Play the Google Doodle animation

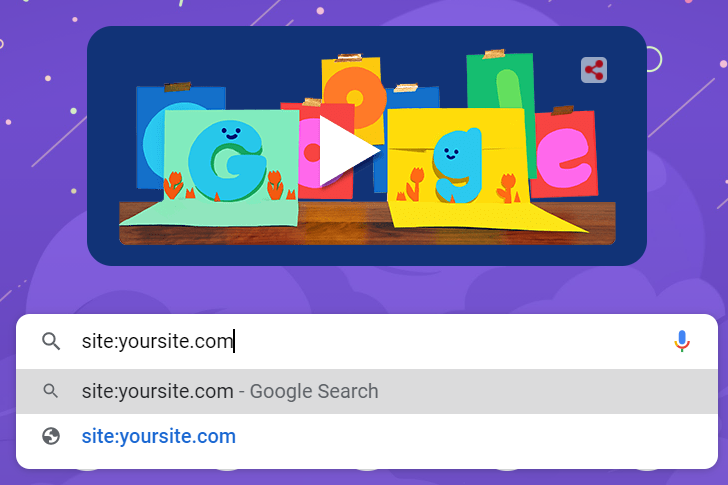point(349,151)
